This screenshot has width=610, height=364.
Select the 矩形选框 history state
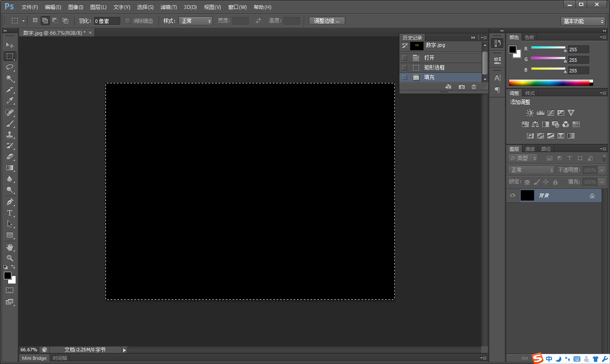(x=441, y=67)
